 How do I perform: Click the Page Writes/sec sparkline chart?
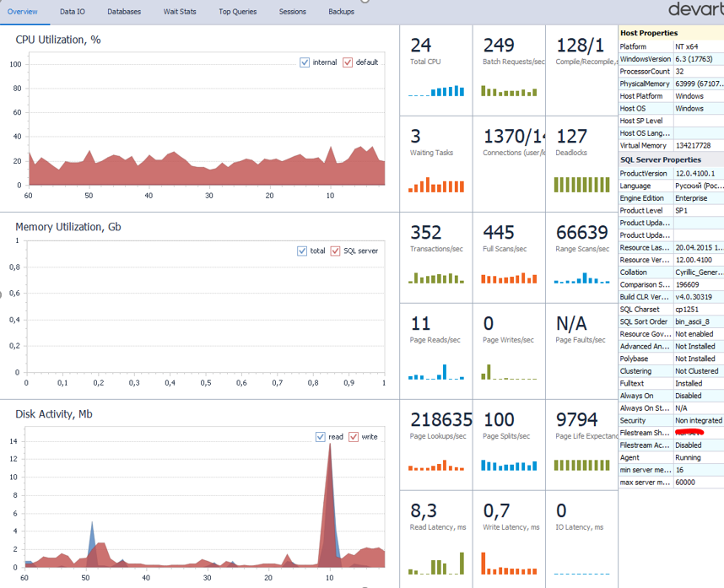pyautogui.click(x=509, y=372)
